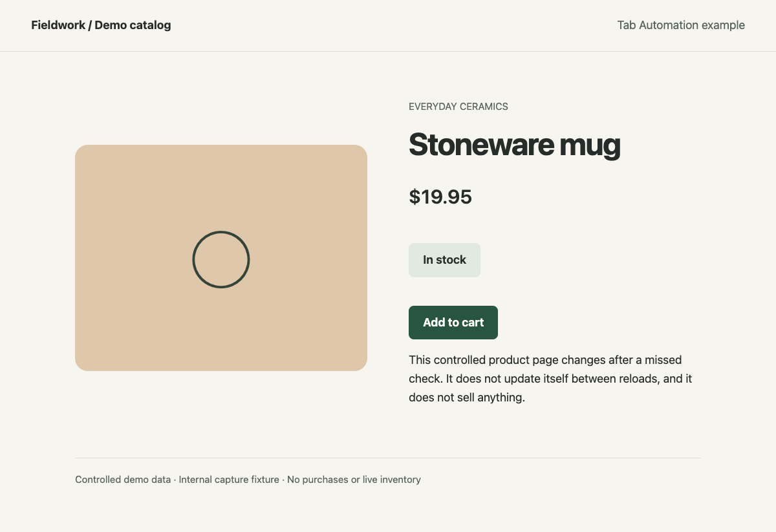776x532 pixels.
Task: Click the Tab Automation example label
Action: pos(681,25)
